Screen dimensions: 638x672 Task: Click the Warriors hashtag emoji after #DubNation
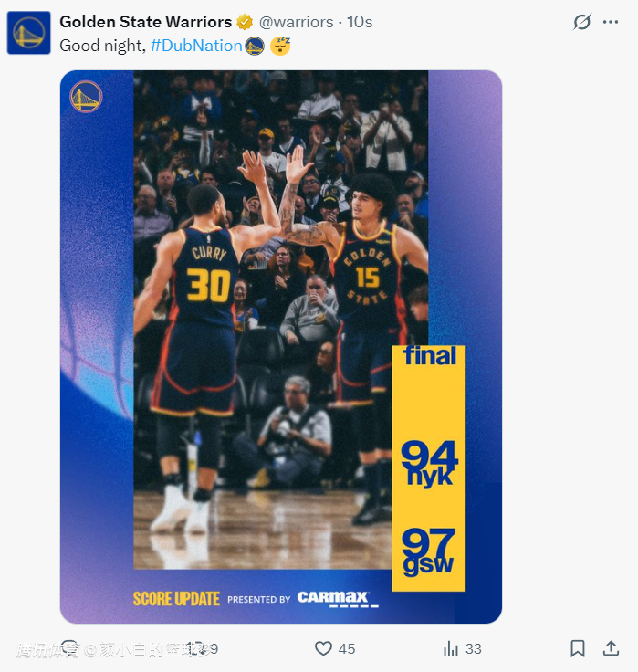255,46
